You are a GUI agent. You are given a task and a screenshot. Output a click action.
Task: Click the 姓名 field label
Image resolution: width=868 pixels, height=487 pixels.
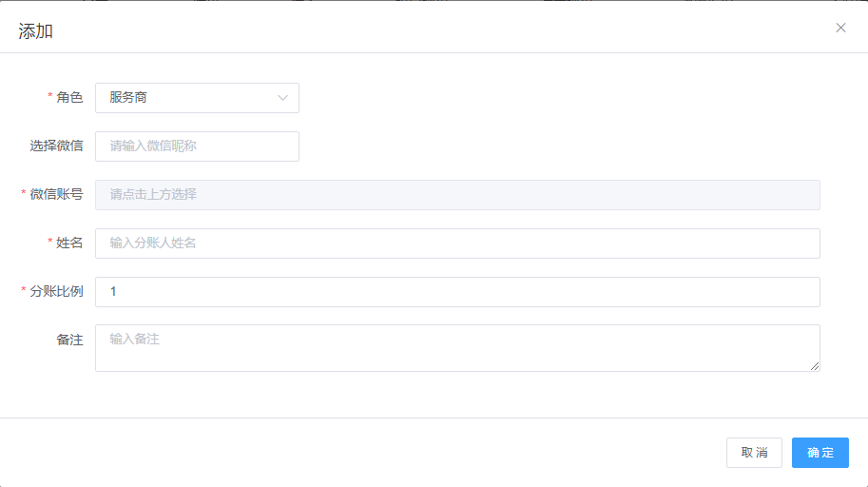tap(69, 243)
